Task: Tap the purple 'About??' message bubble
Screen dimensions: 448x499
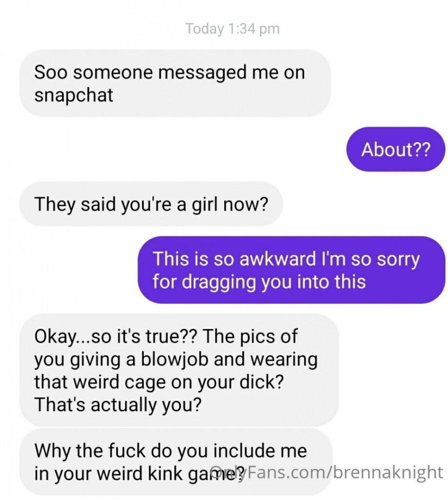Action: point(395,149)
